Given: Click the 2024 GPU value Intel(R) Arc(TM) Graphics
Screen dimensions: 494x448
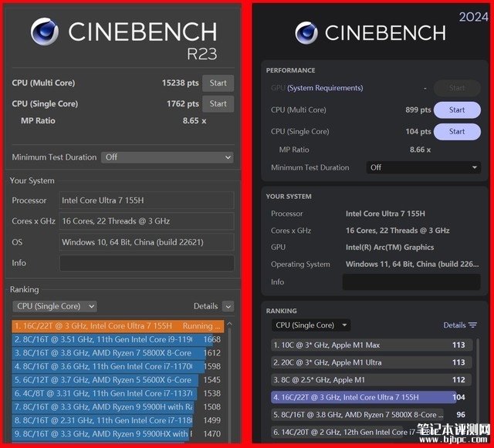Looking at the screenshot, I should [390, 248].
